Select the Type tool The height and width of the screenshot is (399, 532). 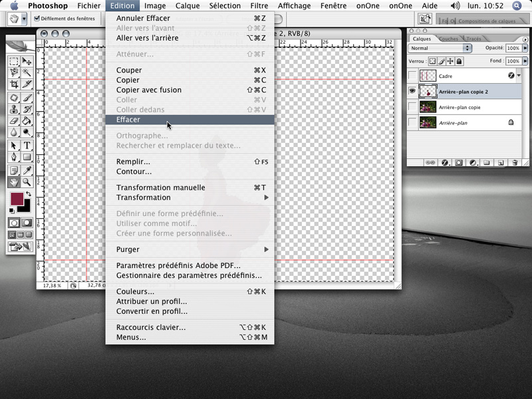(x=27, y=146)
